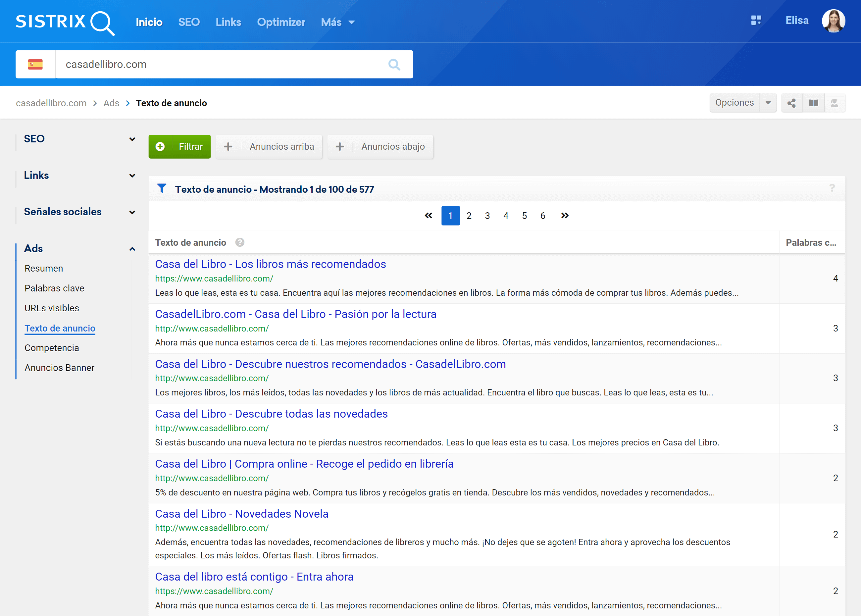This screenshot has height=616, width=861.
Task: Open Palabras clave in sidebar
Action: point(54,288)
